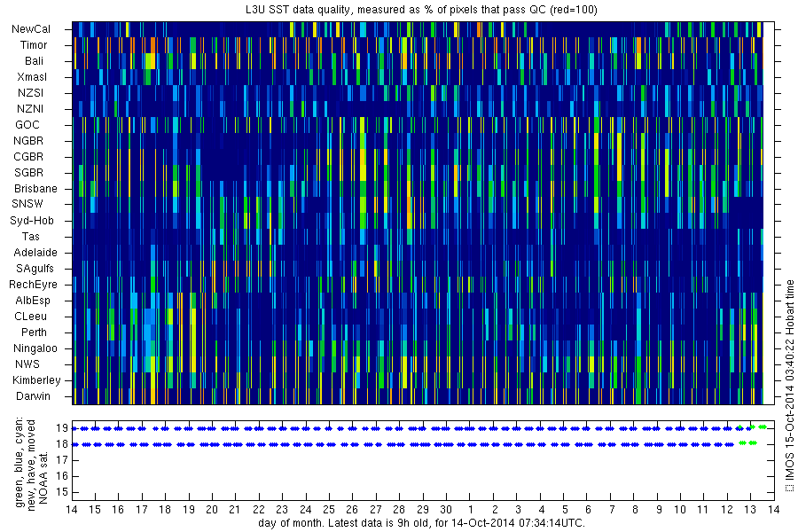The height and width of the screenshot is (532, 798).
Task: Click day 20 on the x-axis
Action: [212, 510]
